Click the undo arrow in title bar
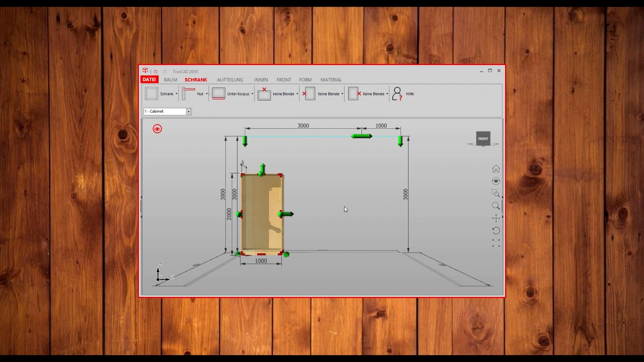Viewport: 644px width, 362px height. coord(156,72)
